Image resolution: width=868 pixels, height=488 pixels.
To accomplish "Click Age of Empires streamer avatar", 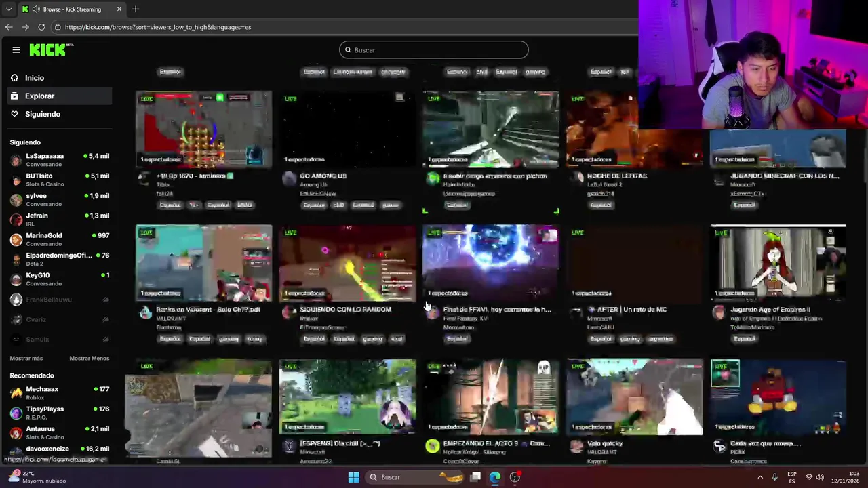I will coord(718,312).
